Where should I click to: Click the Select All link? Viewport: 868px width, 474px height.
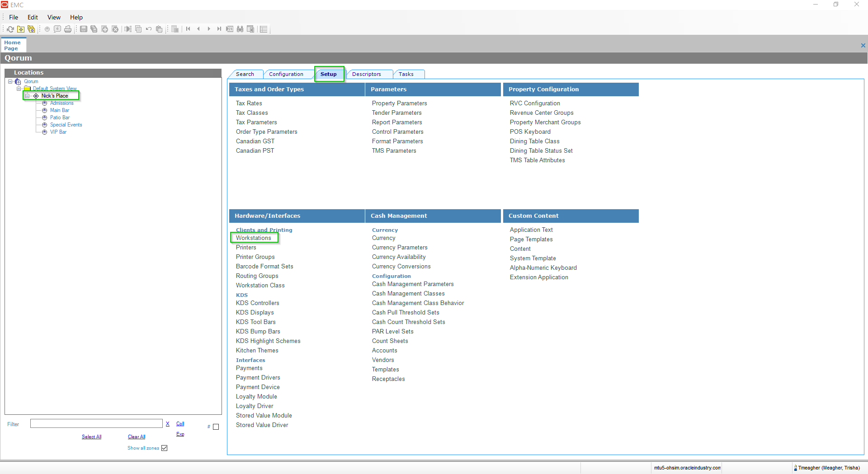[x=91, y=436]
